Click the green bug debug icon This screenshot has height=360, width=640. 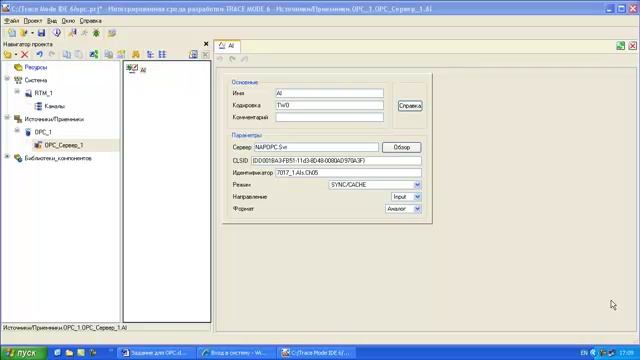pyautogui.click(x=96, y=33)
